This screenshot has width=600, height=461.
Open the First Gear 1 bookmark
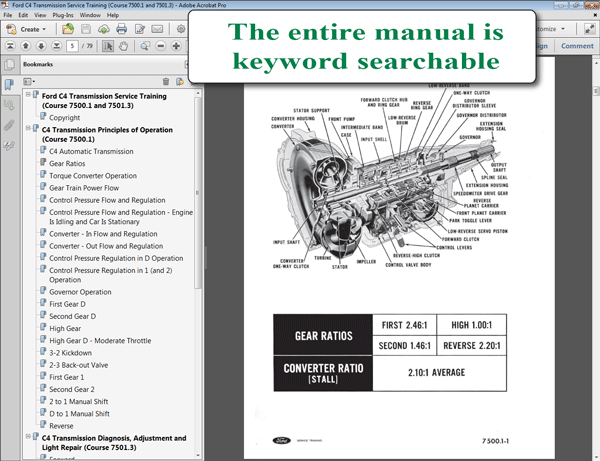pyautogui.click(x=67, y=378)
